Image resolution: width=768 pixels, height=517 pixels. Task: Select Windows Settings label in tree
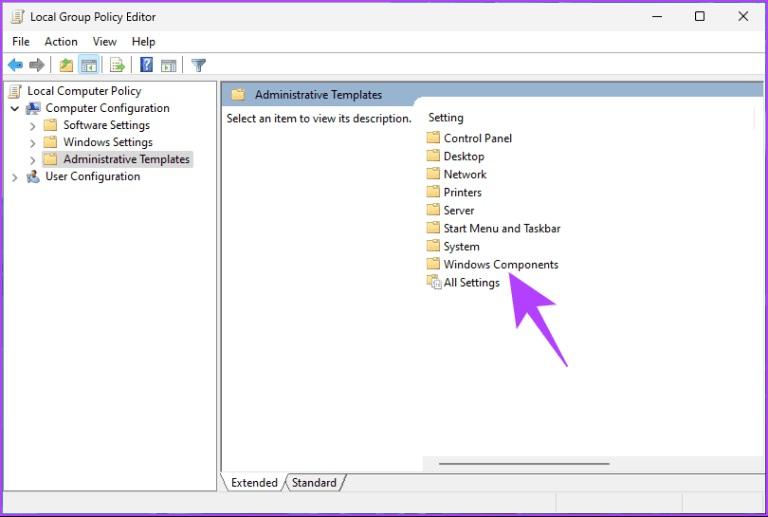pyautogui.click(x=108, y=142)
